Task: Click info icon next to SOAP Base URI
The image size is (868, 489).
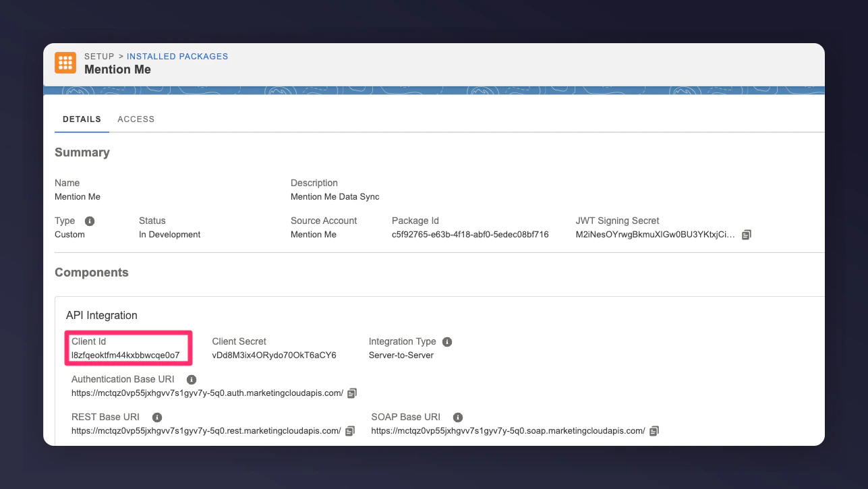Action: point(458,418)
